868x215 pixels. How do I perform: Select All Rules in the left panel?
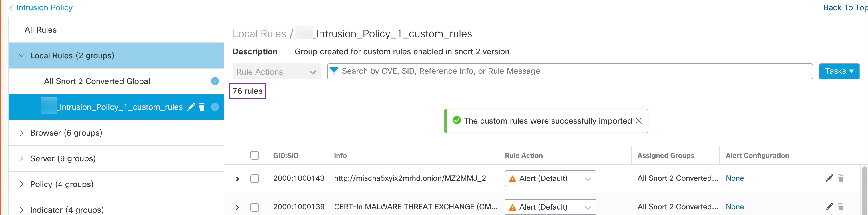[40, 30]
